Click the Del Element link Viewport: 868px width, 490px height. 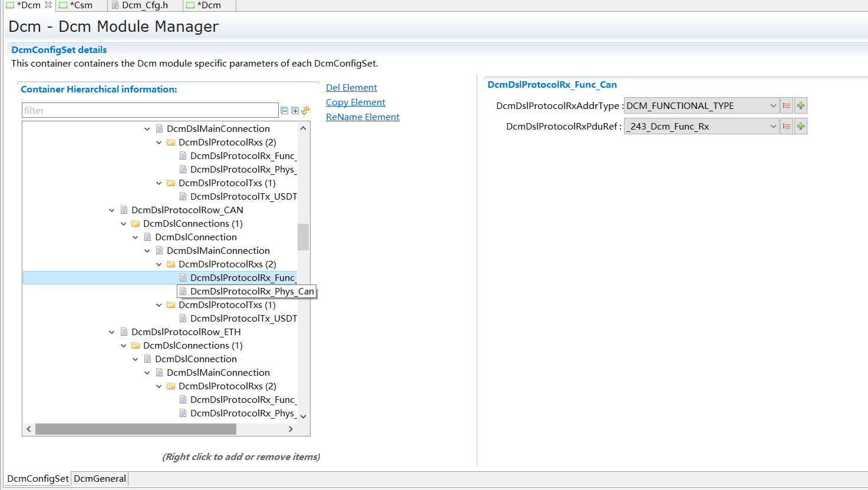(351, 88)
